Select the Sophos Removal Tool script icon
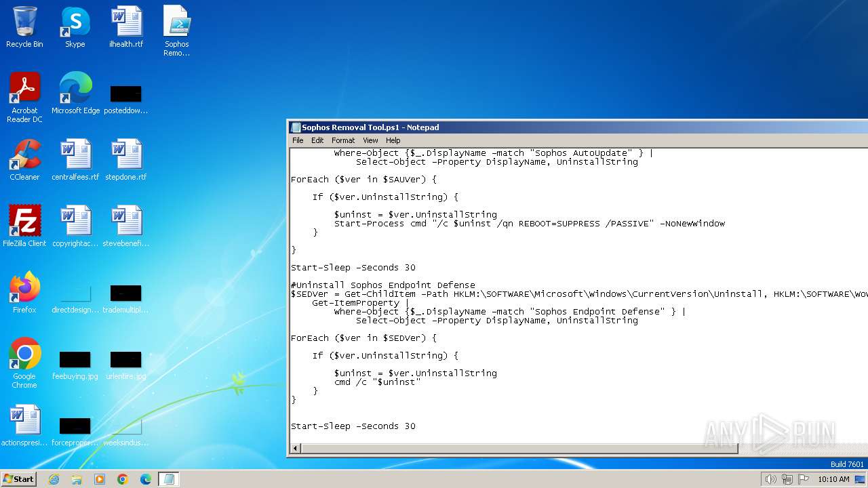This screenshot has height=488, width=868. click(177, 31)
